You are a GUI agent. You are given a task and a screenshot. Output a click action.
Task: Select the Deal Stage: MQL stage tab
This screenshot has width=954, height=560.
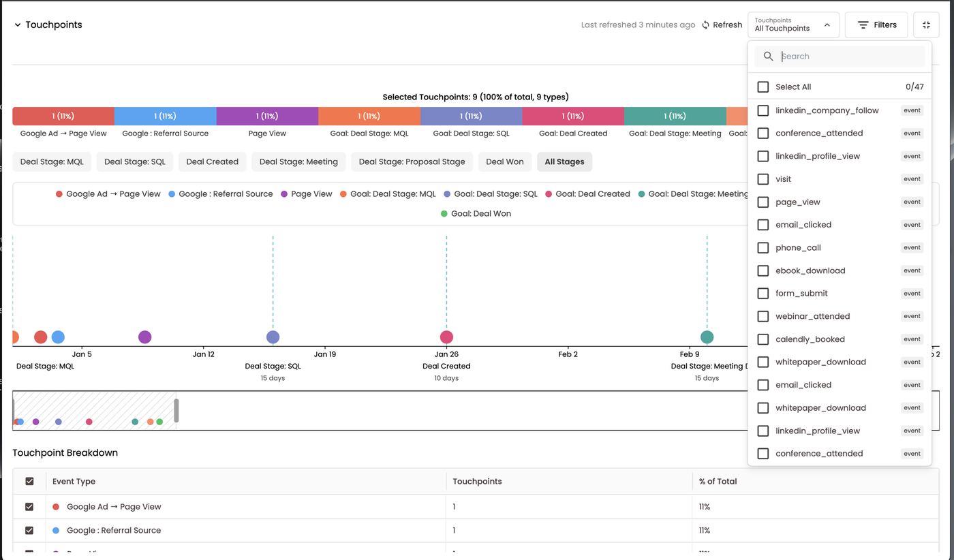[x=52, y=162]
